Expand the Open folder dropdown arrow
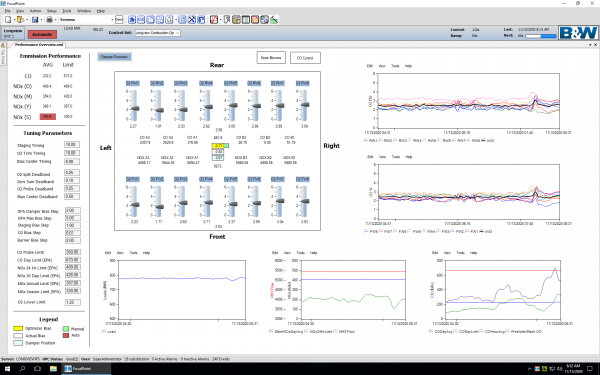Image resolution: width=600 pixels, height=375 pixels. pyautogui.click(x=27, y=20)
